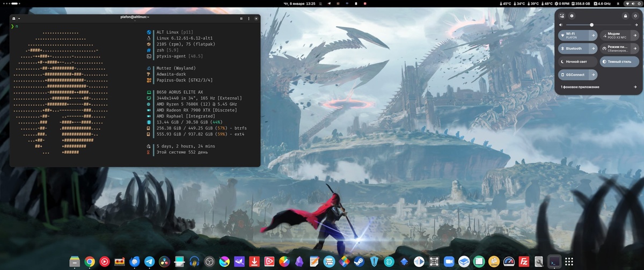644x270 pixels.
Task: Click 'Papirus-Dark [GTK2/3/4]' line
Action: [x=185, y=80]
